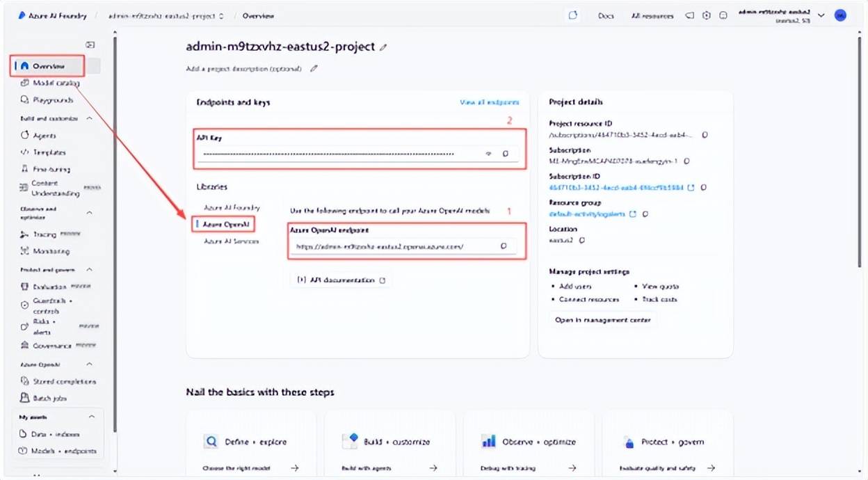Collapse the Build and customize section
Image resolution: width=868 pixels, height=480 pixels.
(89, 119)
